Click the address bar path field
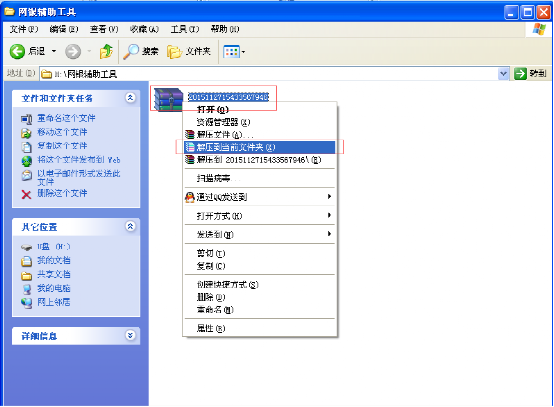Viewport: 554px width, 407px height. pyautogui.click(x=269, y=73)
